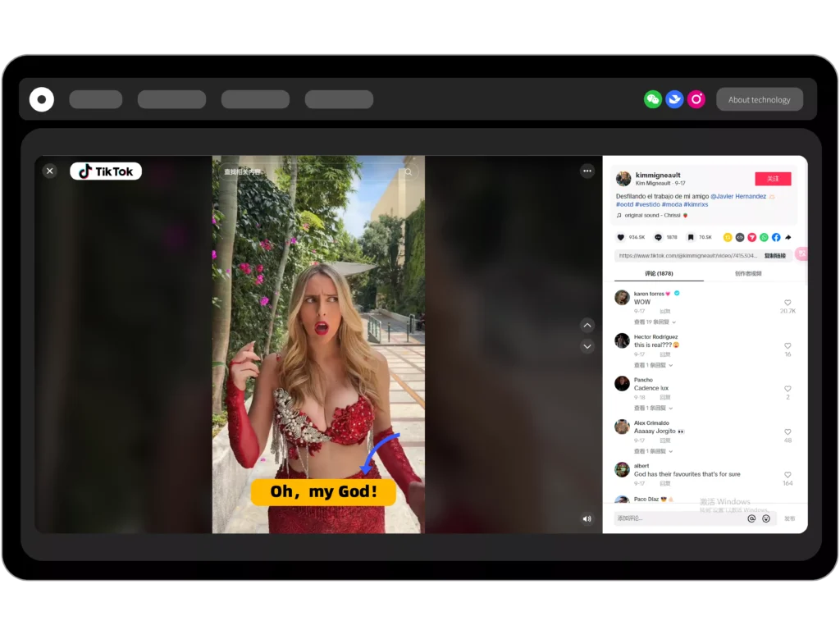Click the white circular logo in header
This screenshot has height=630, width=840.
[42, 99]
